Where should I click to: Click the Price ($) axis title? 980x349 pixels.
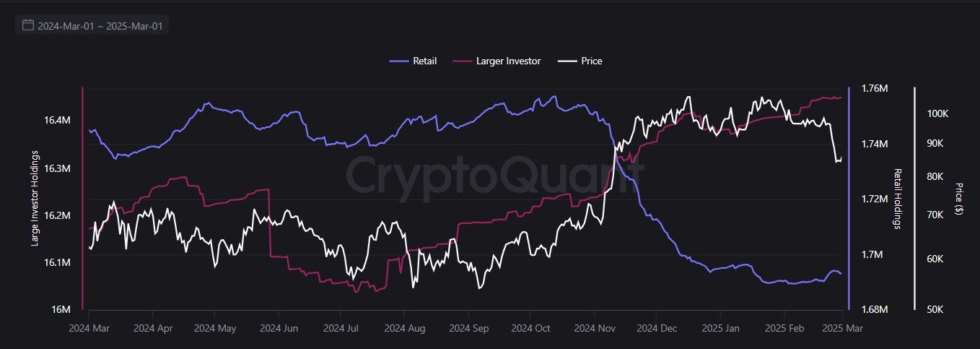[958, 199]
